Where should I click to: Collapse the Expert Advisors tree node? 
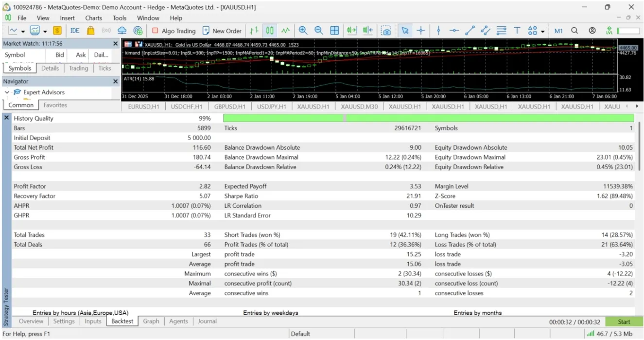coord(7,92)
